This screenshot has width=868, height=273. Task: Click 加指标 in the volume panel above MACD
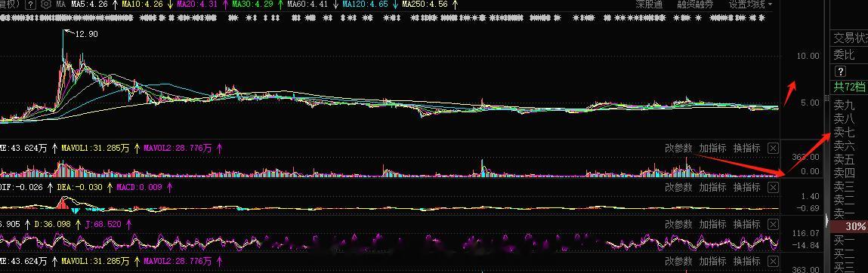(x=712, y=148)
